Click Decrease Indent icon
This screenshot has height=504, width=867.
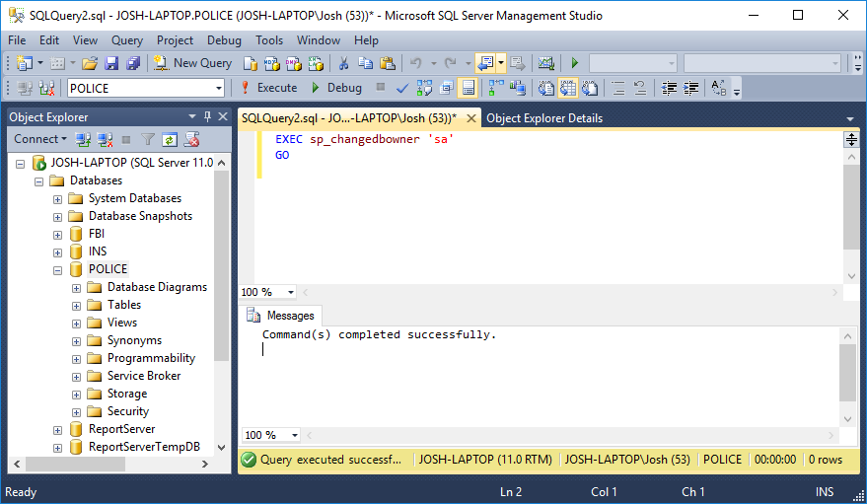pos(669,88)
